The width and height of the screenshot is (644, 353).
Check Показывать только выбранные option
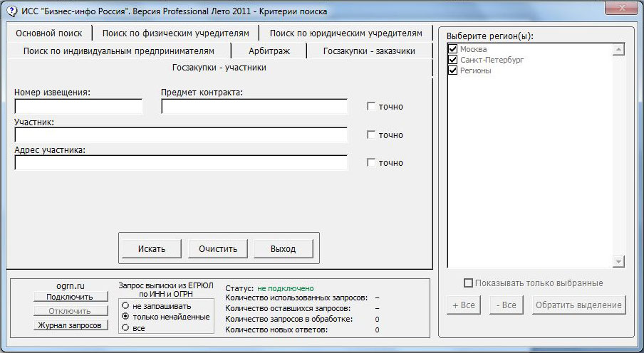click(468, 283)
